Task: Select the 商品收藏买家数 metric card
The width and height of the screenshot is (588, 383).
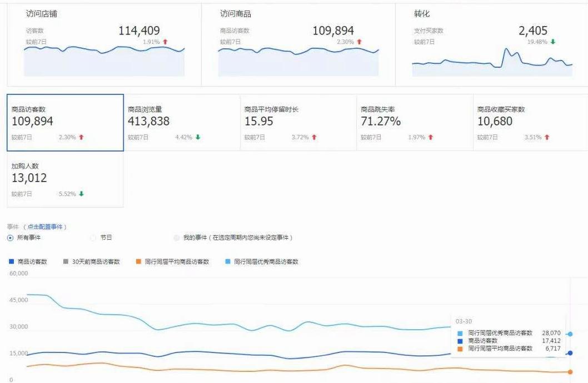Action: [531, 123]
